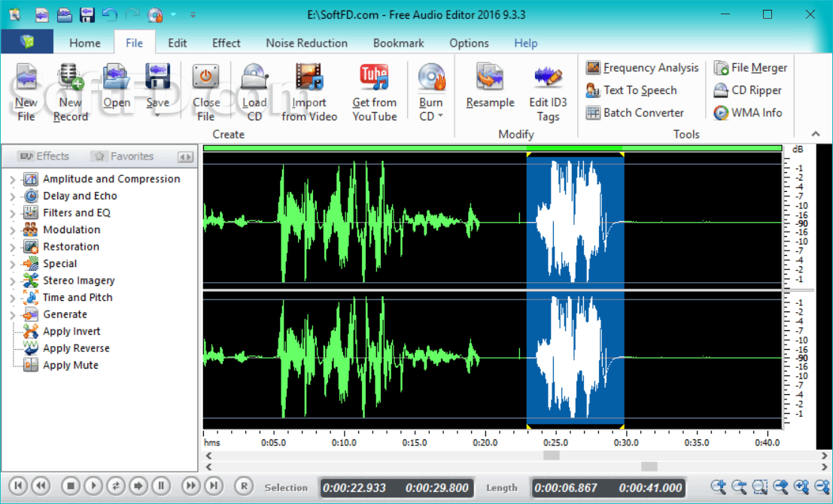Click quick-access new file icon

coord(42,14)
